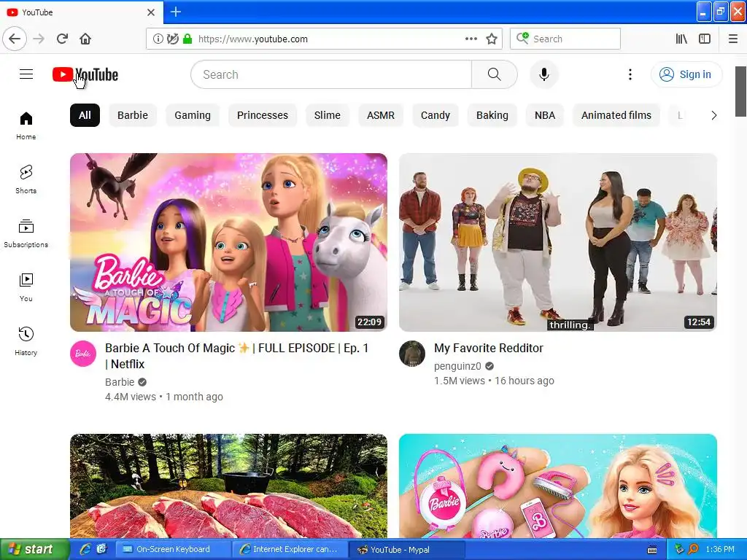Select the All filter chip
This screenshot has width=747, height=560.
pos(85,115)
